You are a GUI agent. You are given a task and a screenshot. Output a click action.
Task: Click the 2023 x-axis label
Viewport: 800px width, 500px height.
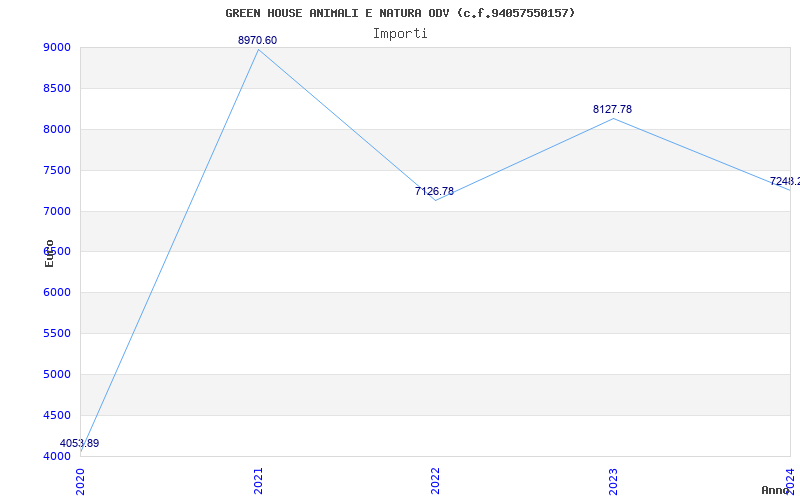click(x=613, y=481)
